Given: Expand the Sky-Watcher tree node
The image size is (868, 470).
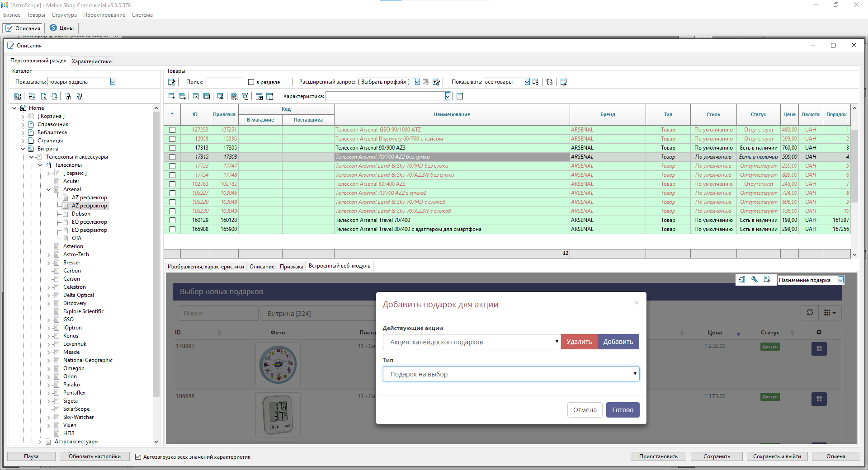Looking at the screenshot, I should coord(49,417).
